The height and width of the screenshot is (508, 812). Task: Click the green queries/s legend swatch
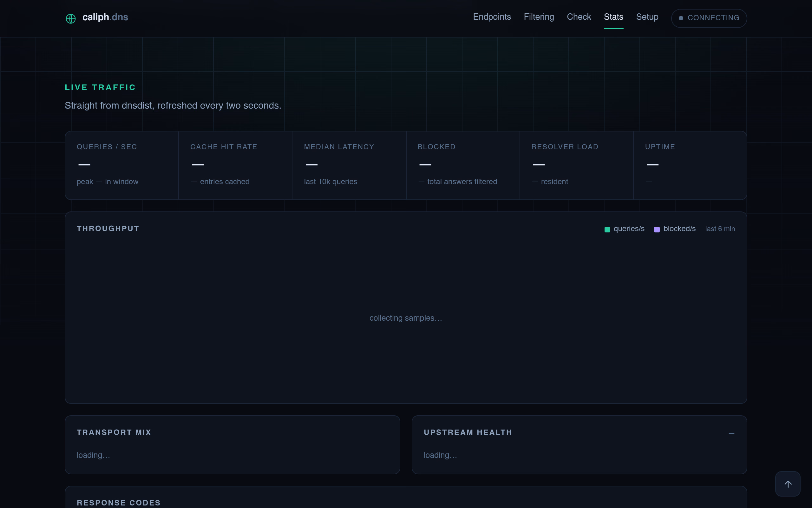click(607, 230)
